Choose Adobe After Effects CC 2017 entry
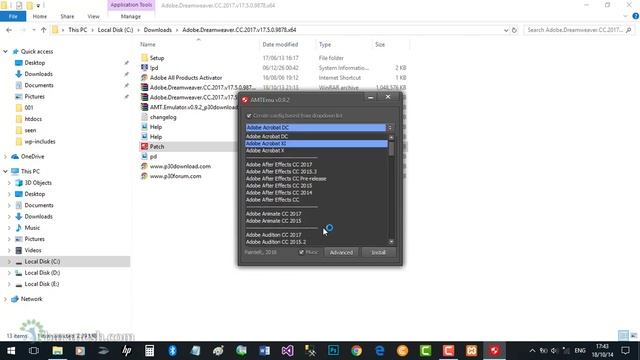This screenshot has width=640, height=360. click(x=279, y=164)
